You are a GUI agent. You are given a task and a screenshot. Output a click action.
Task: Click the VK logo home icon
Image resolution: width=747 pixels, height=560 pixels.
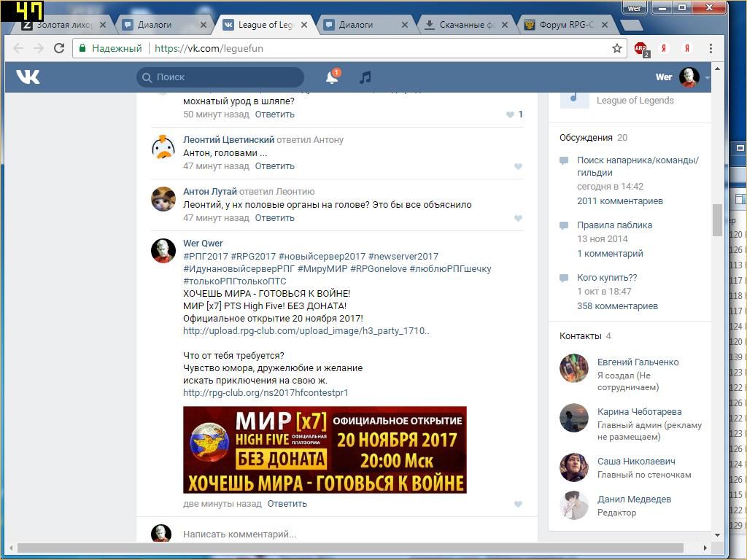point(28,77)
